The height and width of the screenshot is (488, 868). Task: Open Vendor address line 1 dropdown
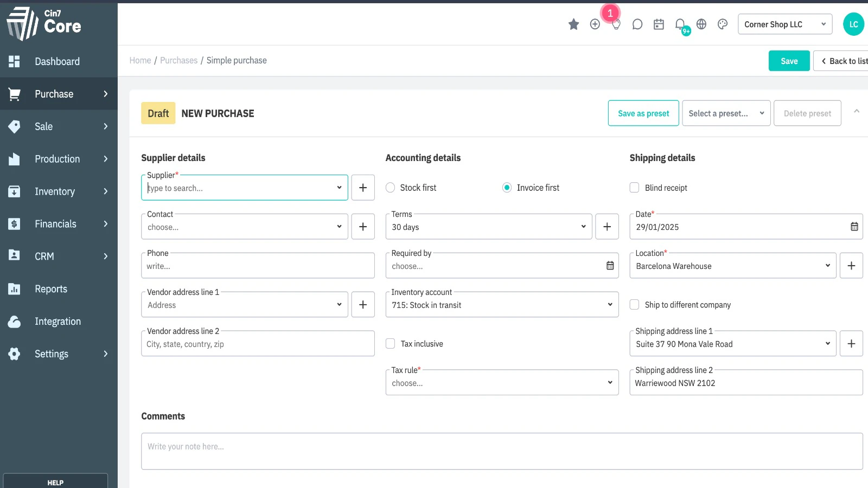pyautogui.click(x=245, y=305)
